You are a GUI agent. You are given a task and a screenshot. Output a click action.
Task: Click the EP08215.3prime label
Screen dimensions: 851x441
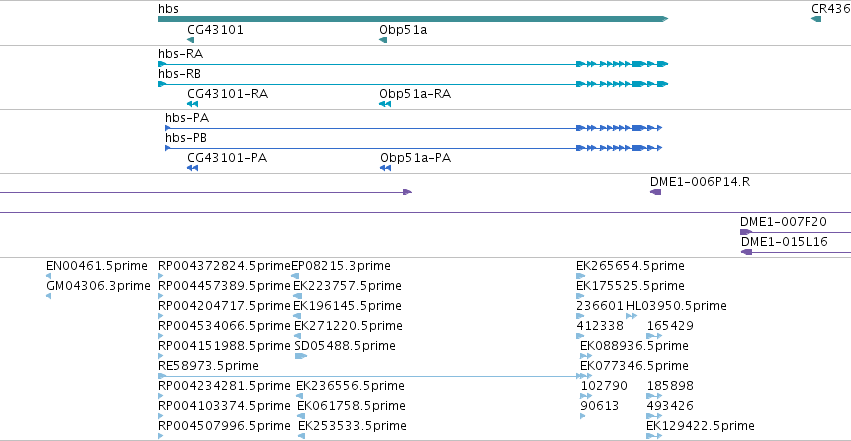tap(341, 266)
